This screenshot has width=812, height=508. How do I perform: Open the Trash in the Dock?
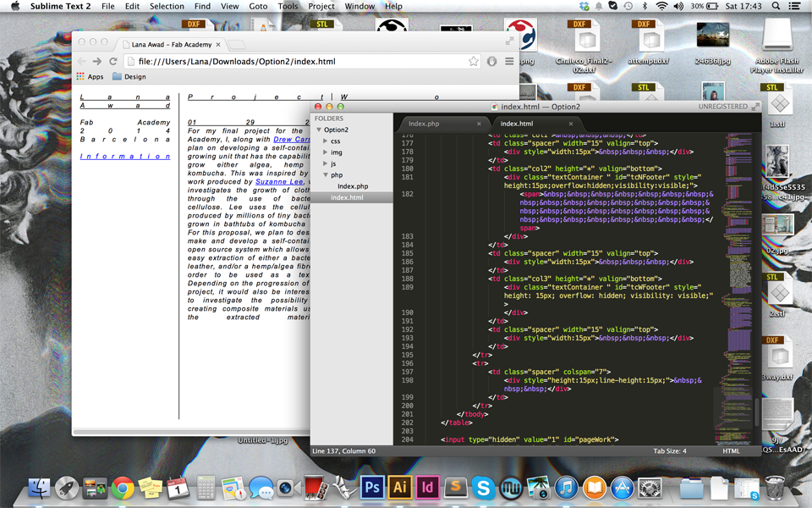(775, 488)
